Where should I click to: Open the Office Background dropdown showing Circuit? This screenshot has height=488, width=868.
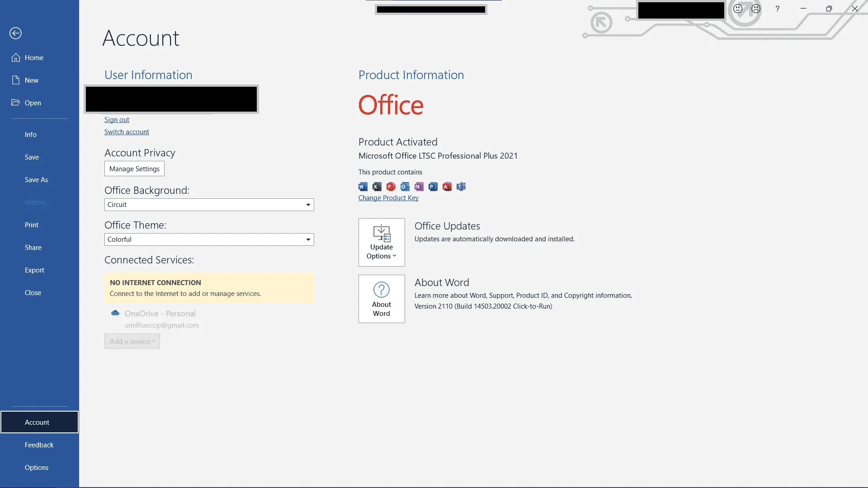(x=209, y=205)
